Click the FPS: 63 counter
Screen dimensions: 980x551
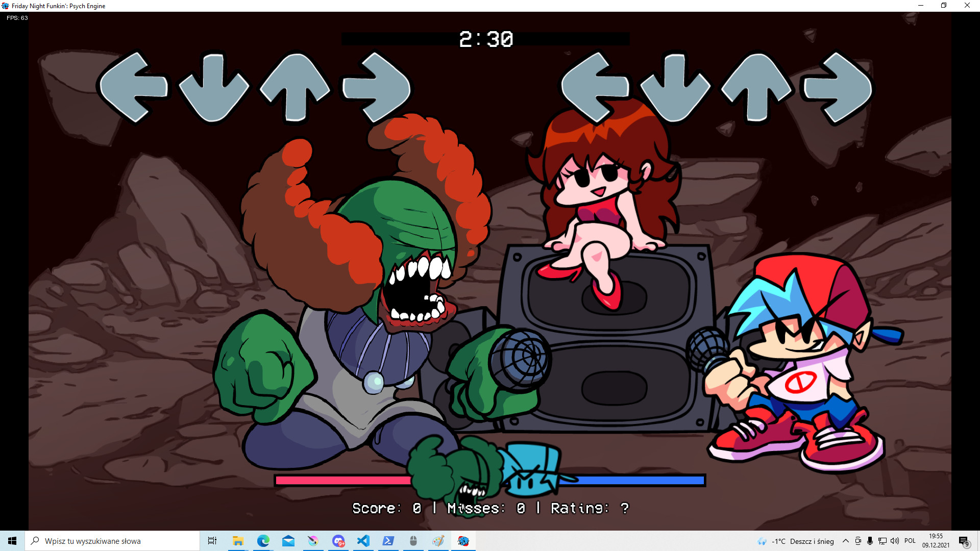click(17, 18)
